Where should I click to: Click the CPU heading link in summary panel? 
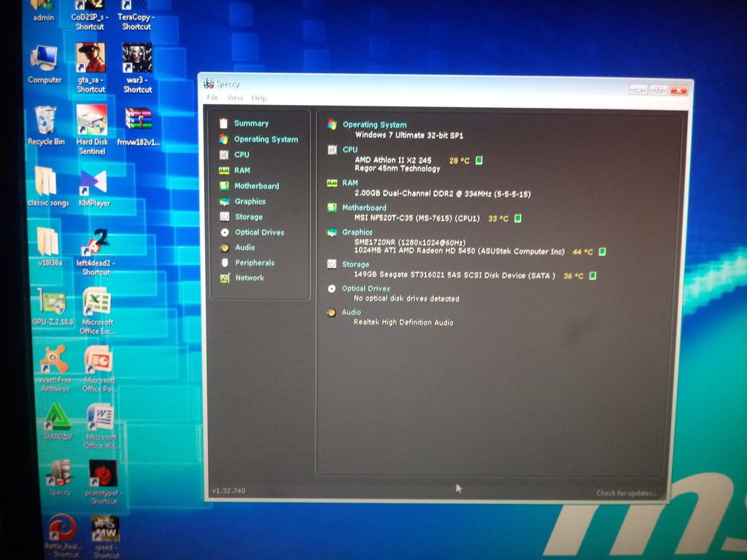(x=349, y=149)
